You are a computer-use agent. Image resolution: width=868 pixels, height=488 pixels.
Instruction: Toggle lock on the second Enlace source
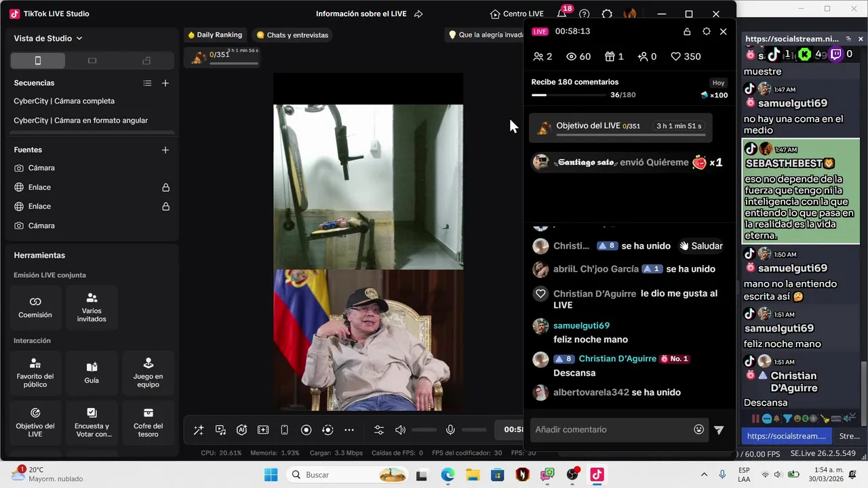click(165, 206)
